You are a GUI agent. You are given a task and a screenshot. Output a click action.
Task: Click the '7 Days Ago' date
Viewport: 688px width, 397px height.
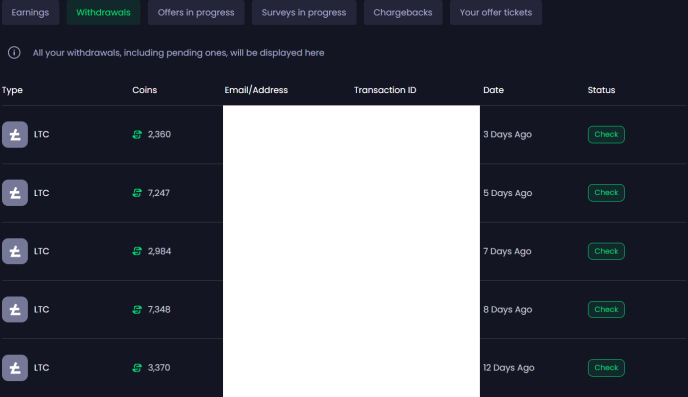(x=507, y=251)
